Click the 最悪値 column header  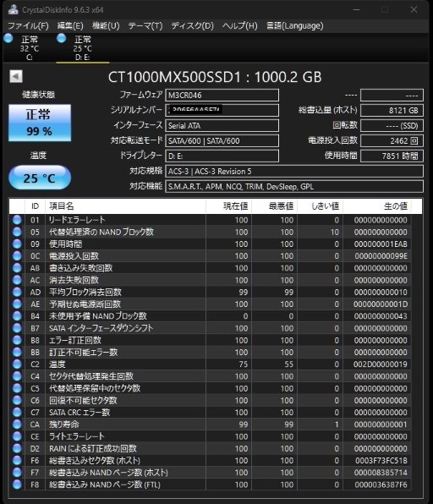[x=275, y=206]
